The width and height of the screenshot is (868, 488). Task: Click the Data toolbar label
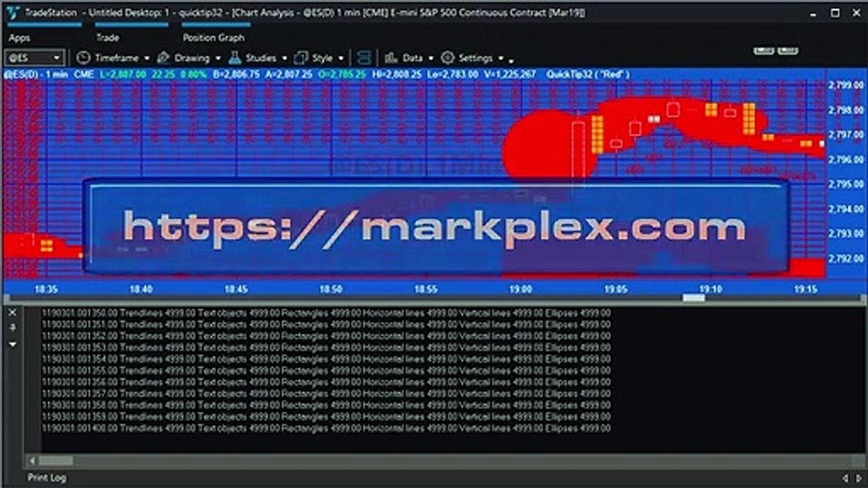(412, 58)
